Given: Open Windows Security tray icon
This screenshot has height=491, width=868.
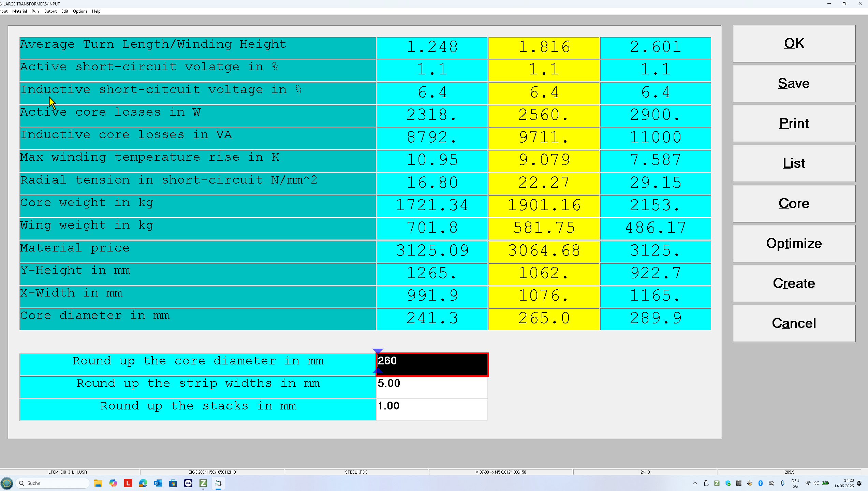Looking at the screenshot, I should pos(728,483).
